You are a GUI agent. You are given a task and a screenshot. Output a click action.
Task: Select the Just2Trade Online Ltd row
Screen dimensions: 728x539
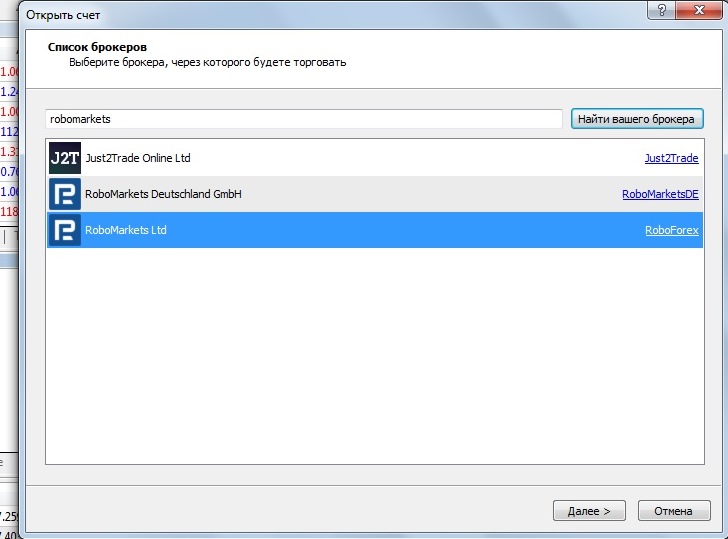[x=375, y=158]
